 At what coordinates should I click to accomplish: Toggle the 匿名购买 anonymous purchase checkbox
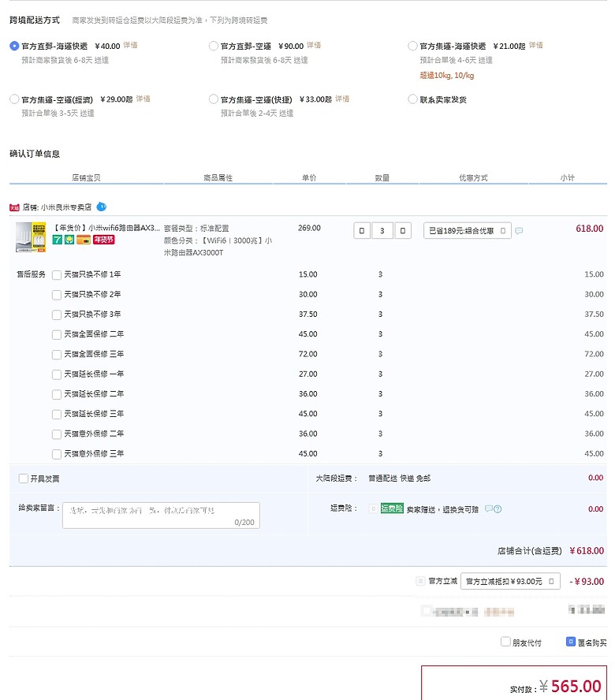click(x=571, y=642)
